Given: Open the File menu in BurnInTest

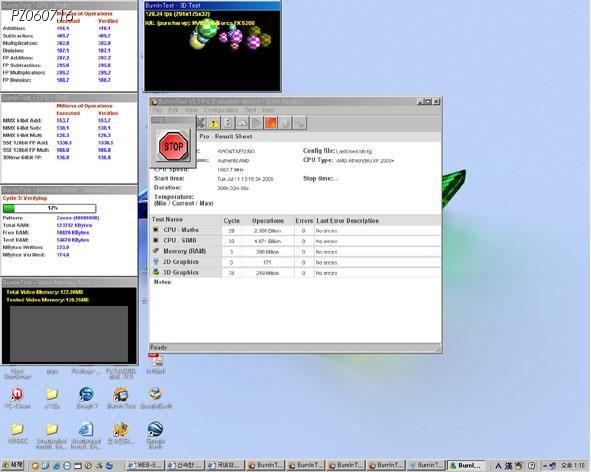Looking at the screenshot, I should pyautogui.click(x=157, y=110).
